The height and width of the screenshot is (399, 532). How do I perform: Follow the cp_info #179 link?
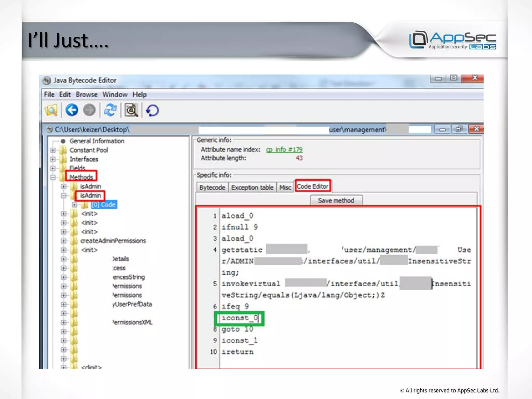tap(284, 150)
